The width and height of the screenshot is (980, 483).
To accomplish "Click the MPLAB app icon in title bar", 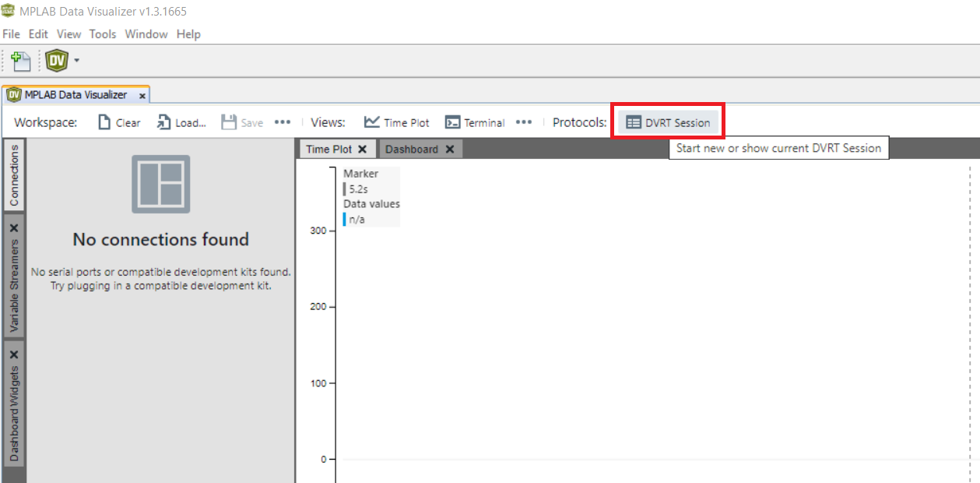I will pyautogui.click(x=9, y=11).
